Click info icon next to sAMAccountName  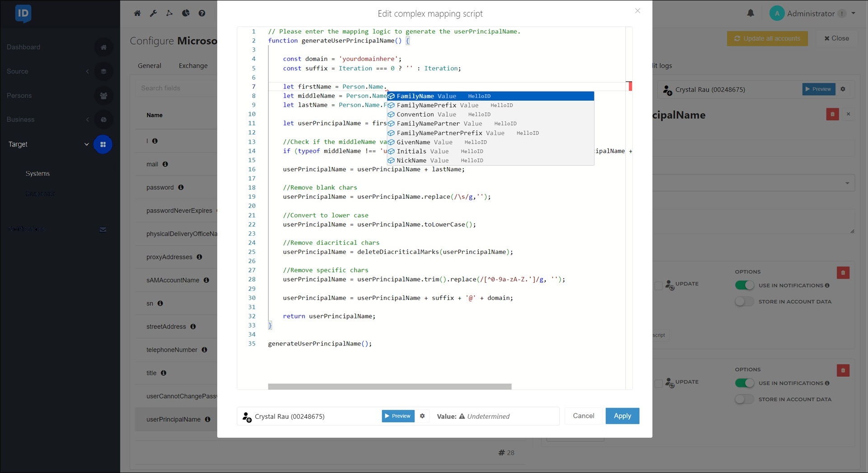pyautogui.click(x=206, y=280)
